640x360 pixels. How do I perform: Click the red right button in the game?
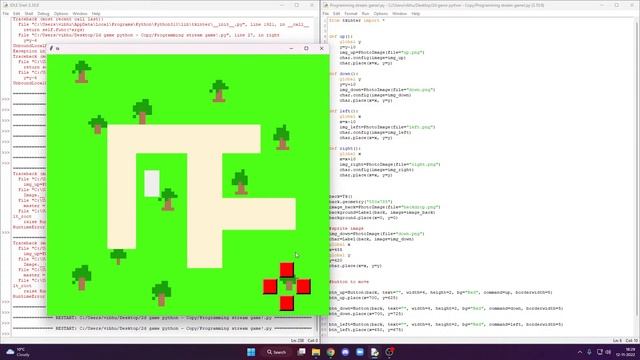pyautogui.click(x=303, y=287)
